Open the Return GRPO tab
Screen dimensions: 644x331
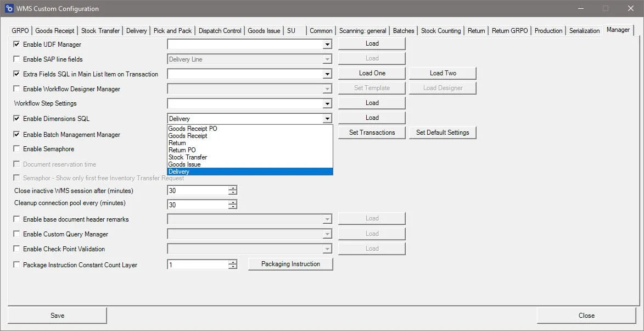(x=509, y=31)
